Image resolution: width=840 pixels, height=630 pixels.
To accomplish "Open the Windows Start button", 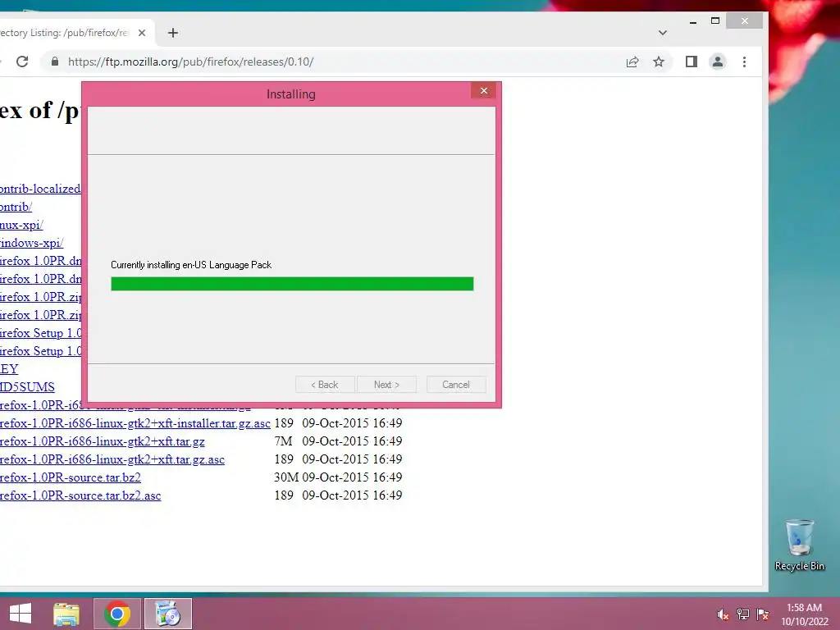I will pos(21,614).
